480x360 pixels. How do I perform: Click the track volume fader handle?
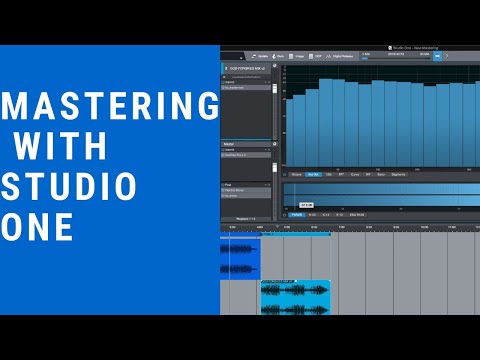tap(275, 89)
